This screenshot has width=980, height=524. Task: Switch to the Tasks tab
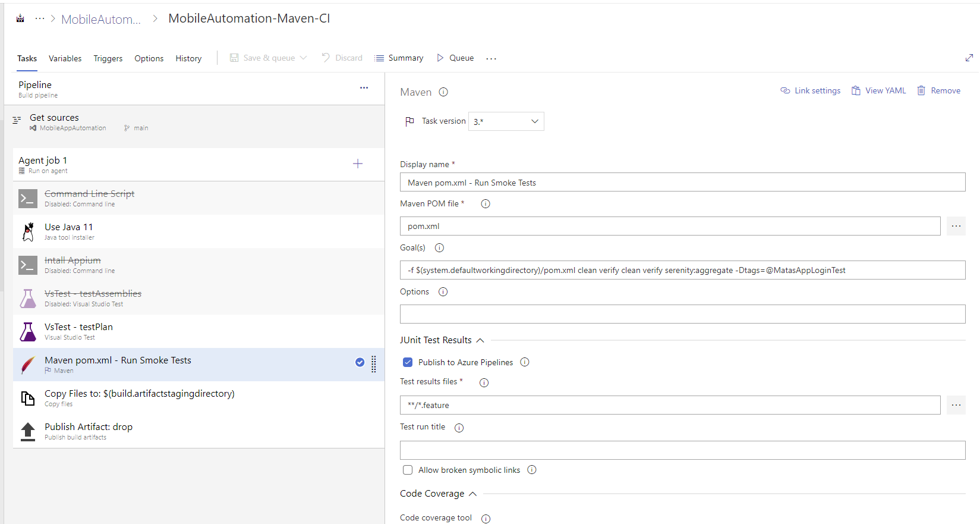pyautogui.click(x=27, y=58)
